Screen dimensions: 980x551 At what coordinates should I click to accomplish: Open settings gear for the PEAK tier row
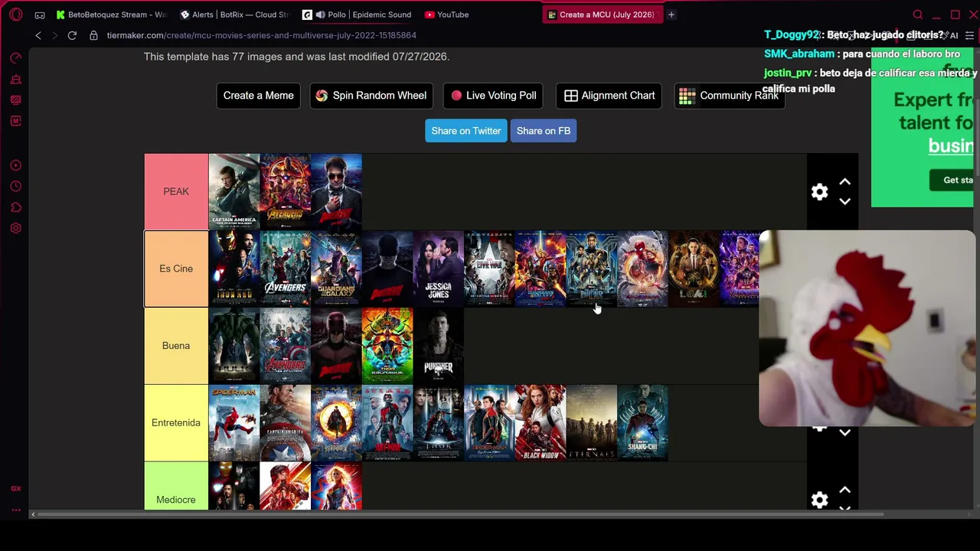point(819,192)
